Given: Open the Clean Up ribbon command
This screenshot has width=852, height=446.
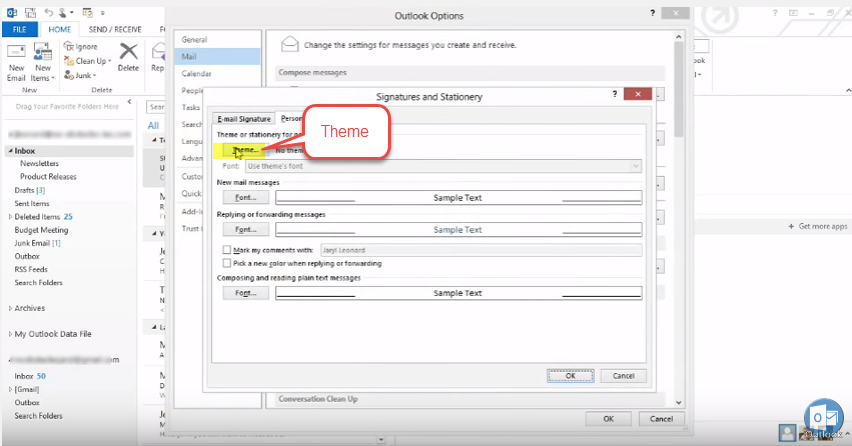Looking at the screenshot, I should tap(87, 61).
